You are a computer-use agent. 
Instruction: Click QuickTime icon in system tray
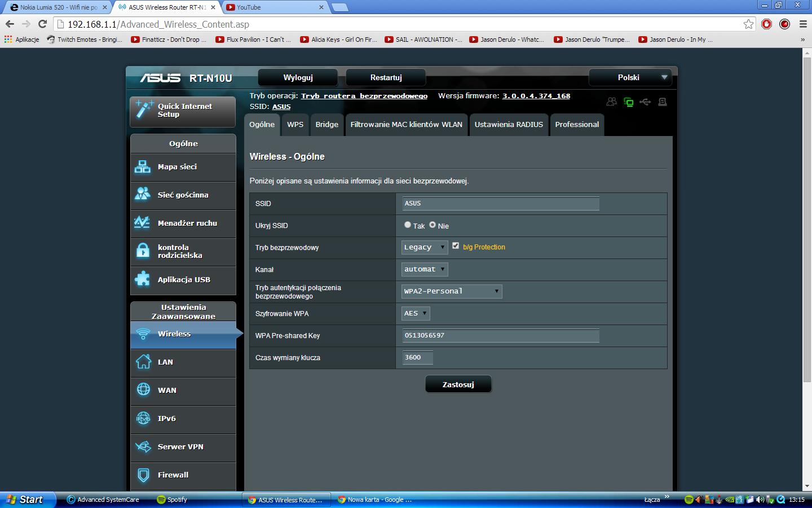[x=781, y=500]
